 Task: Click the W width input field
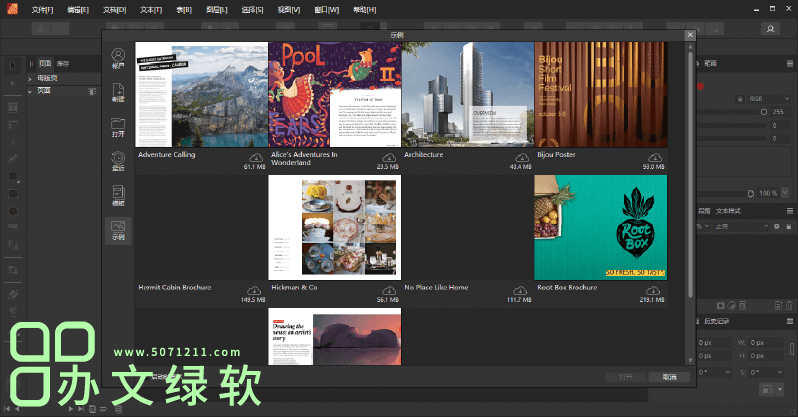(x=765, y=343)
